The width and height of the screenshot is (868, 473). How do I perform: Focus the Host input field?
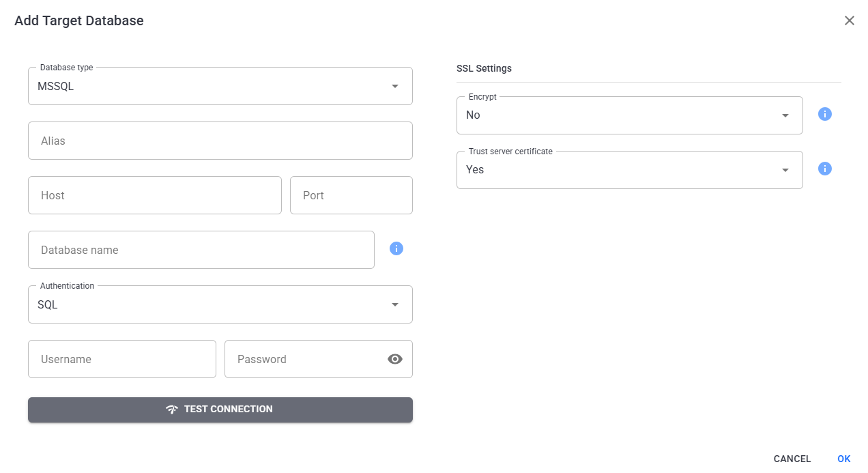[155, 195]
